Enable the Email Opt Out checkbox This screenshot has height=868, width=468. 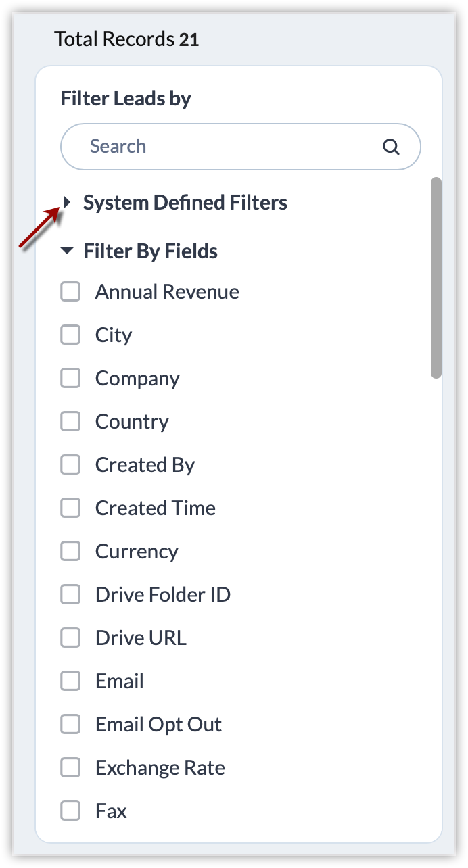point(70,725)
